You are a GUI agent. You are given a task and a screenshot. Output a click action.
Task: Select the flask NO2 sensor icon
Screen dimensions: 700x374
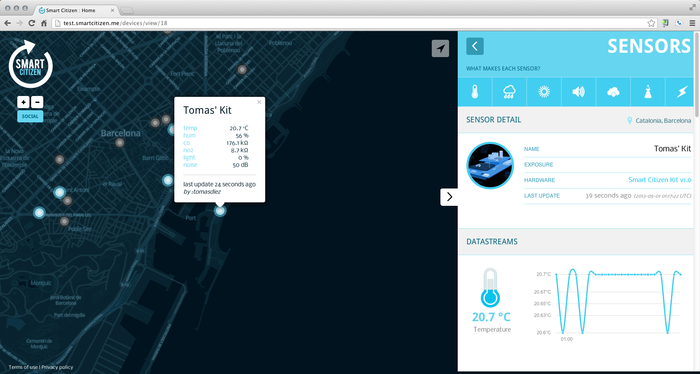pos(648,92)
